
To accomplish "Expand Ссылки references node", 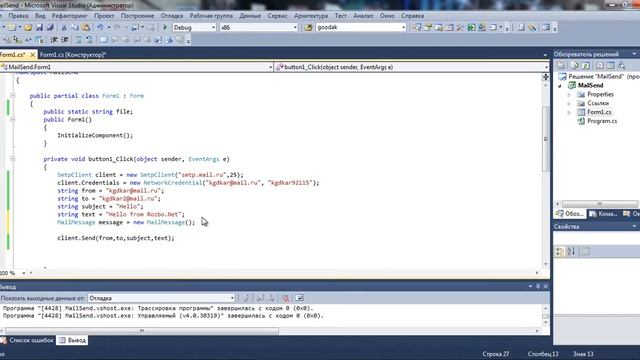I will (x=569, y=104).
